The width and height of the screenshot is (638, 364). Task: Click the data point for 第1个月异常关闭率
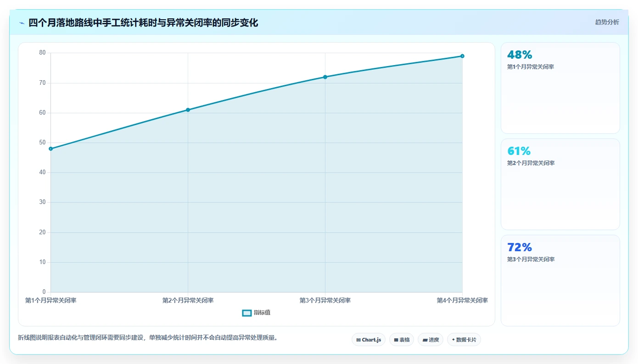pyautogui.click(x=50, y=149)
